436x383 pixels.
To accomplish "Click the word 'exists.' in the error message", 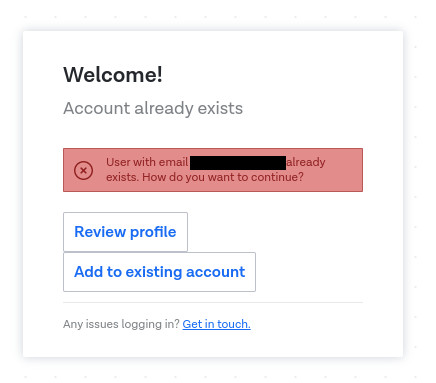I will coord(122,177).
